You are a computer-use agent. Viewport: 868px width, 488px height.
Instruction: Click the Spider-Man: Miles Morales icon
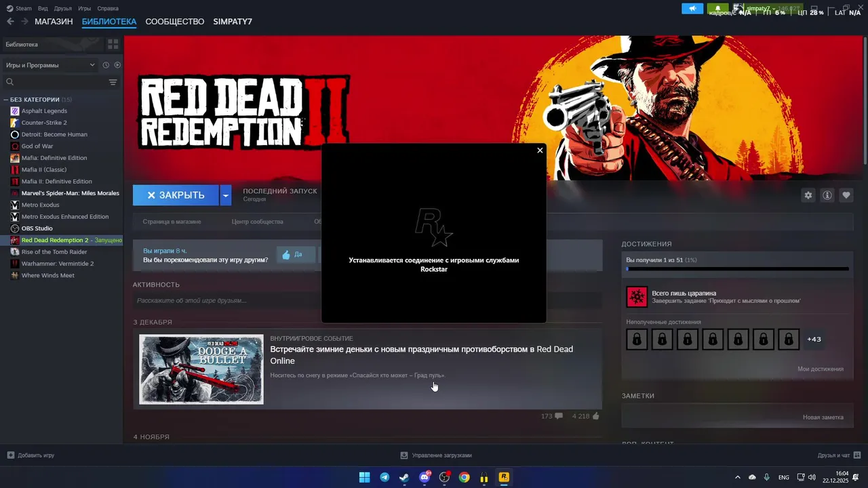pos(15,193)
